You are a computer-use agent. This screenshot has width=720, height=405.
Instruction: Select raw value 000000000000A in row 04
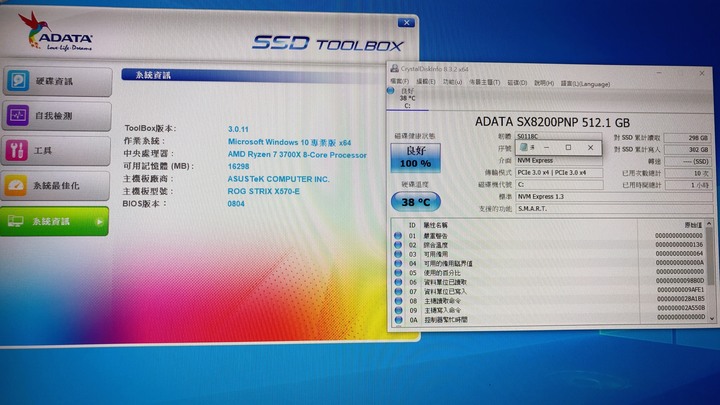pyautogui.click(x=680, y=263)
